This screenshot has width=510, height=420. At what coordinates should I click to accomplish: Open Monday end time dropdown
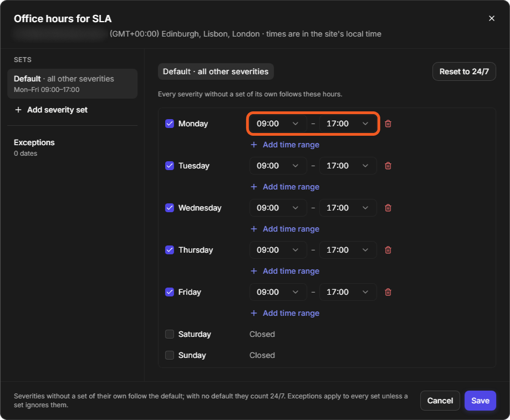348,124
